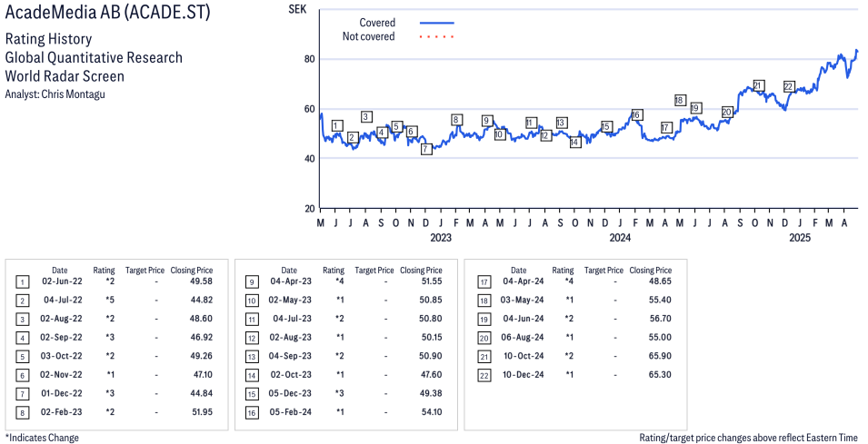The image size is (868, 444).
Task: Click marker 9 on the price chart
Action: (x=486, y=121)
